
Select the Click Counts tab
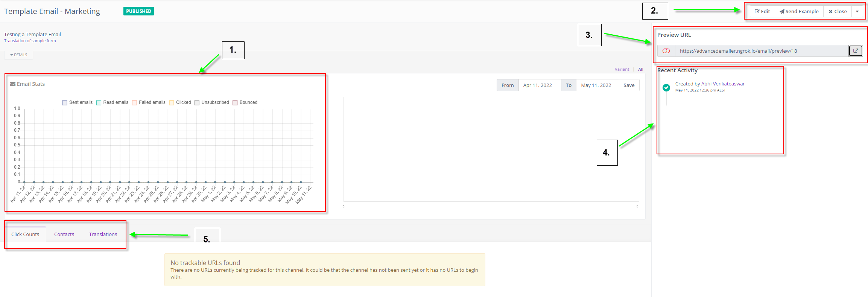(25, 234)
